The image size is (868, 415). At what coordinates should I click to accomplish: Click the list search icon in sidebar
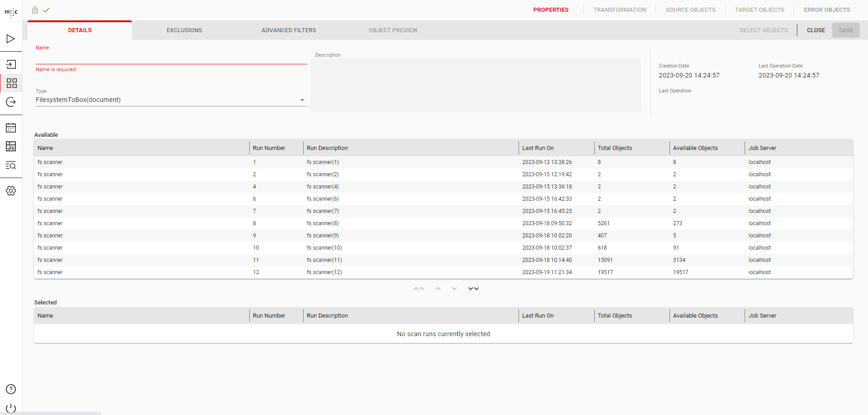[11, 165]
